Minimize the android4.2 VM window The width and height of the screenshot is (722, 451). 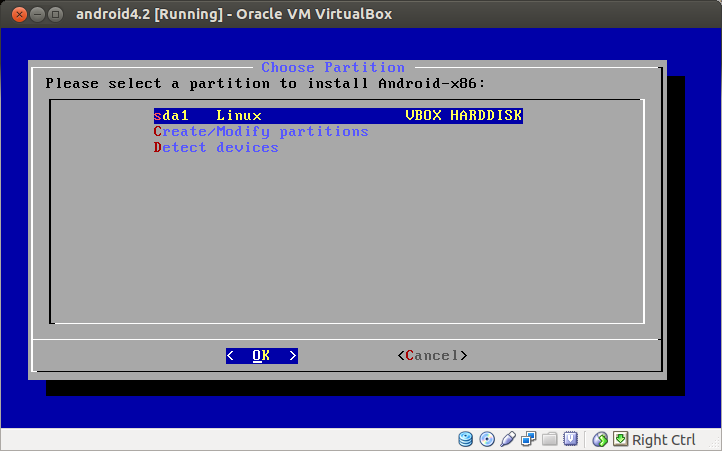click(35, 14)
